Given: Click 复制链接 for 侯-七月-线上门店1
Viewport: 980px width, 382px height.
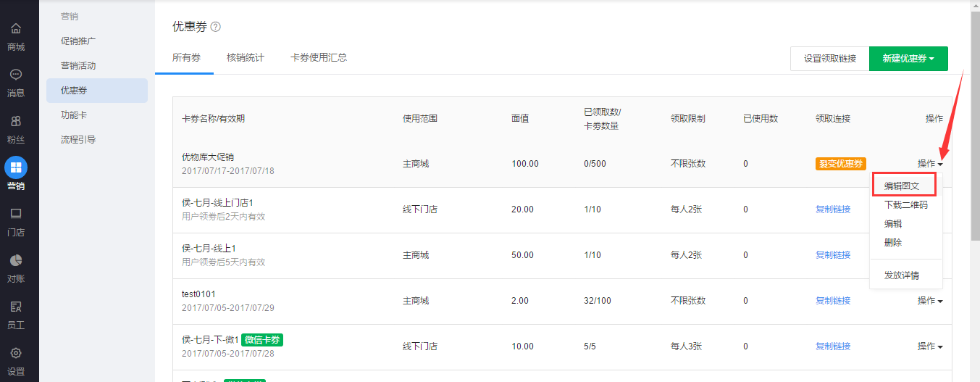Looking at the screenshot, I should click(833, 209).
